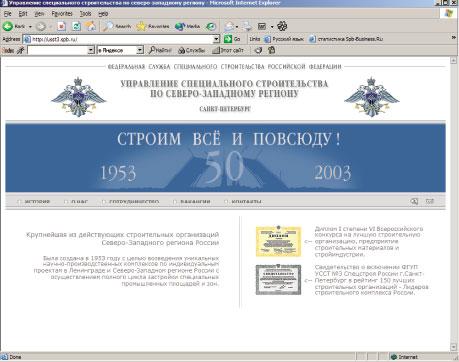Click the Mail envelope icon
459x362 pixels.
click(229, 26)
